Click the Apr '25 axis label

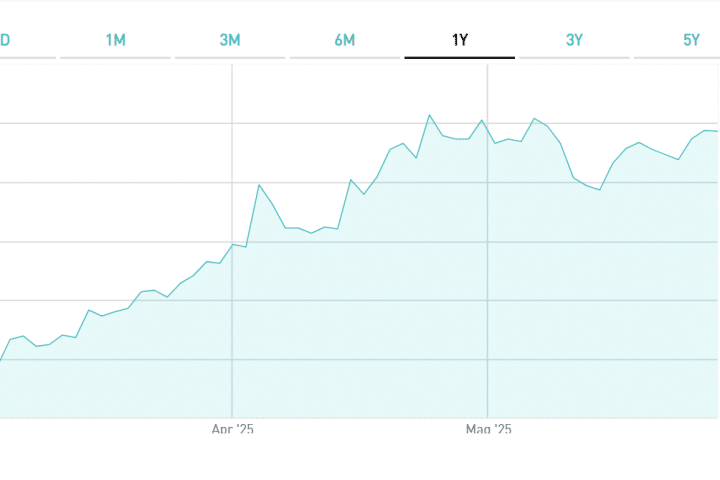(232, 429)
